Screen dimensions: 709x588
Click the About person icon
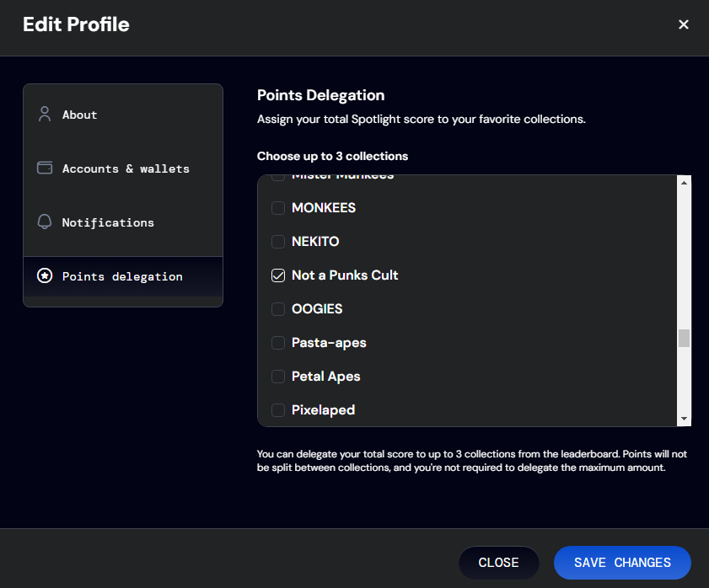coord(45,114)
